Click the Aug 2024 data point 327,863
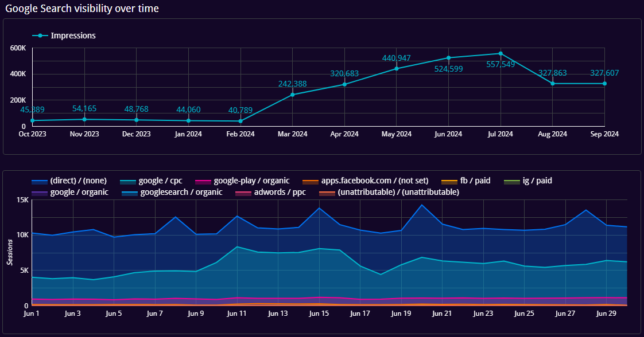644x337 pixels. (x=552, y=84)
